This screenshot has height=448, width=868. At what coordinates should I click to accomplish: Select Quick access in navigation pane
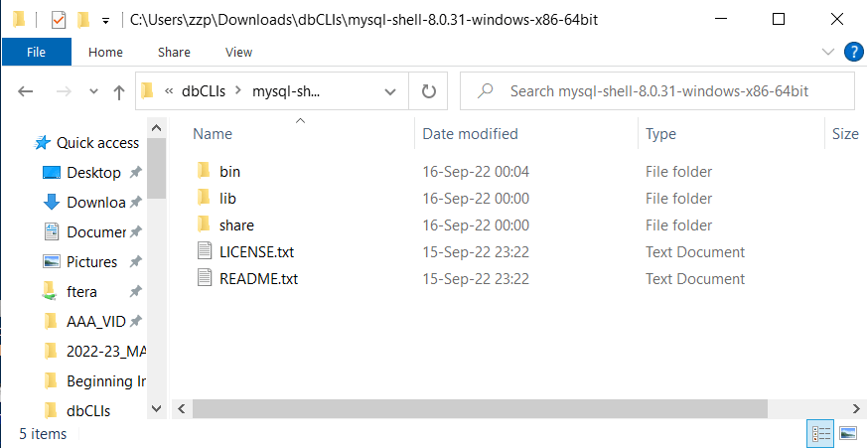click(97, 143)
